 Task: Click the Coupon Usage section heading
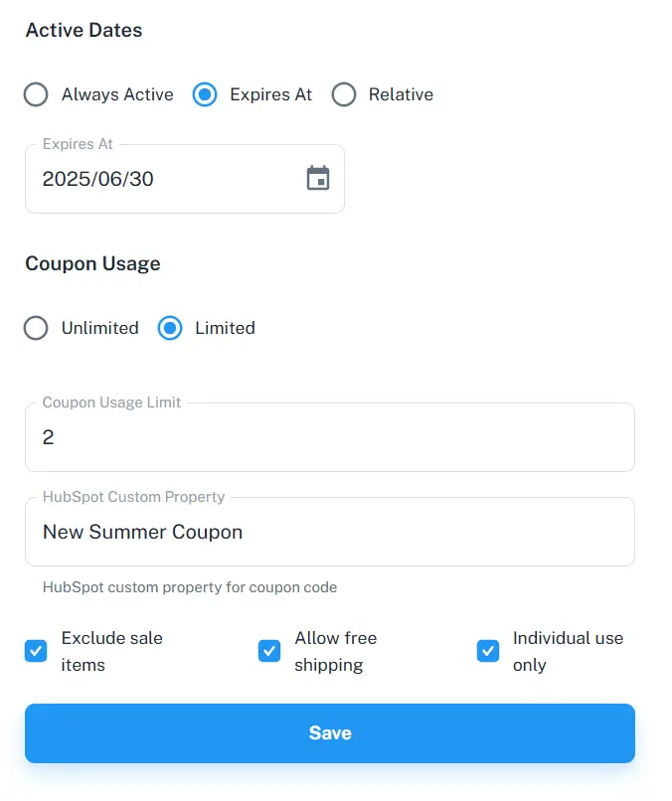coord(92,263)
